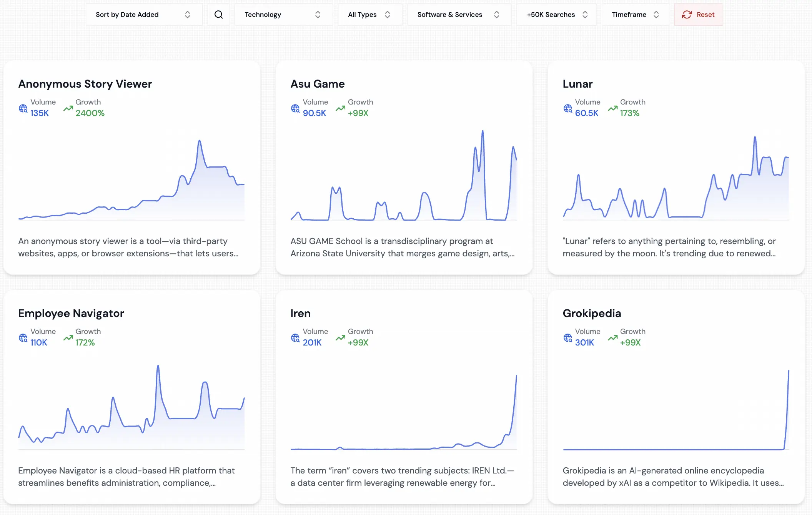Click the refresh icon inside the Reset button
The height and width of the screenshot is (515, 812).
(x=687, y=15)
